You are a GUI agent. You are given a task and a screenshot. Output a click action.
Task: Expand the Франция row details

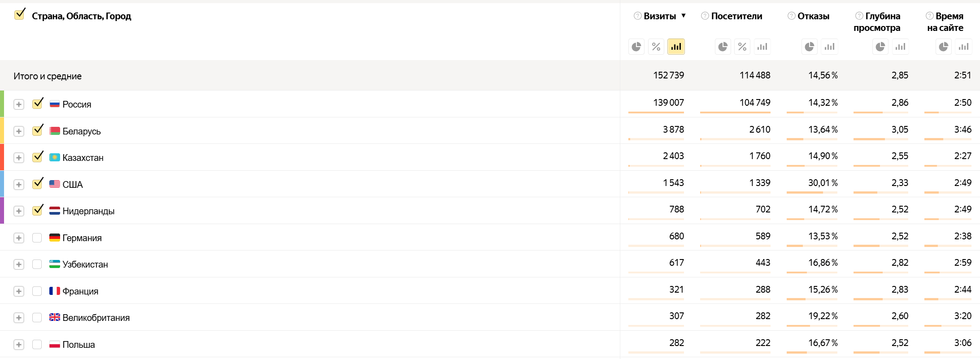coord(18,291)
